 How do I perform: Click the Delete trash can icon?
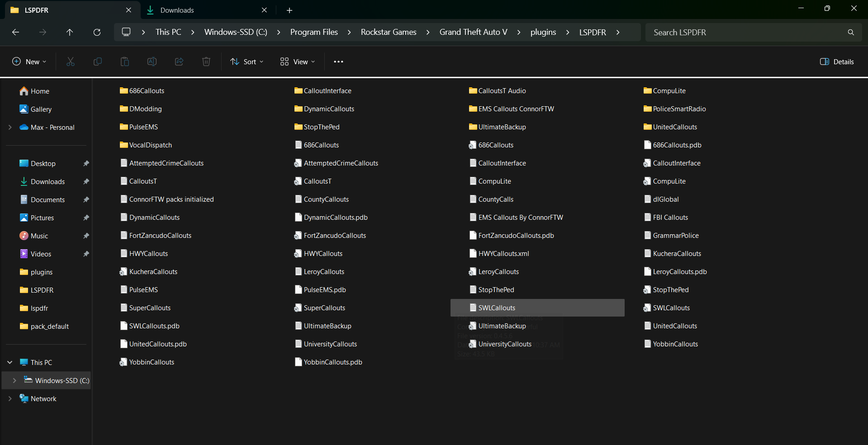point(206,62)
